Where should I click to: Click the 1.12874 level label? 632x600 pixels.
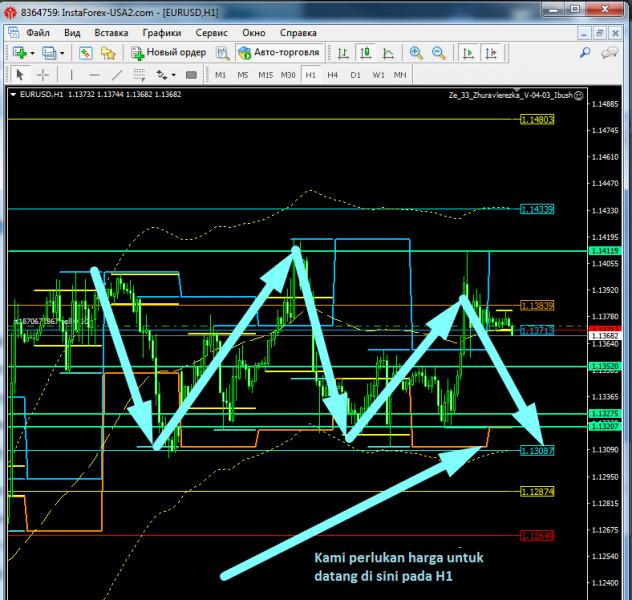pyautogui.click(x=537, y=492)
